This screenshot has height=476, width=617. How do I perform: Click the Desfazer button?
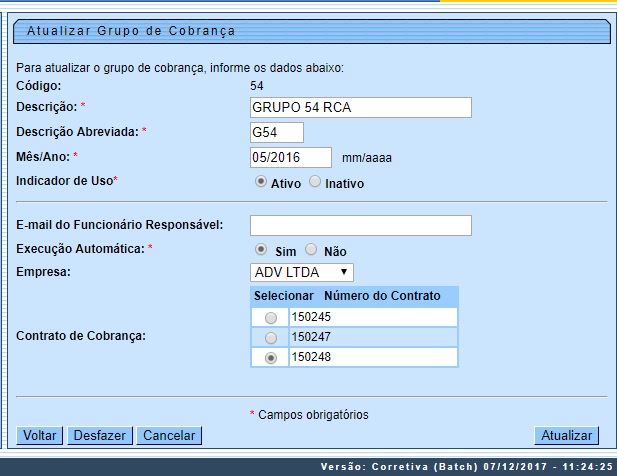[x=100, y=435]
